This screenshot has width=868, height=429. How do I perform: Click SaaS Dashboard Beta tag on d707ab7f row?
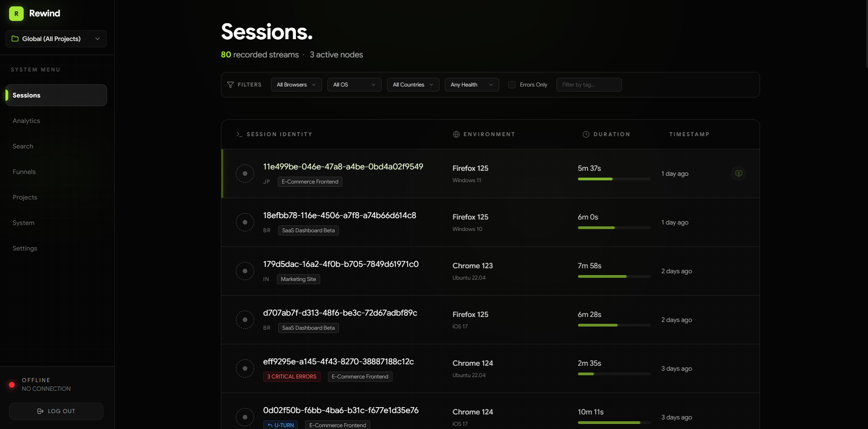point(308,328)
